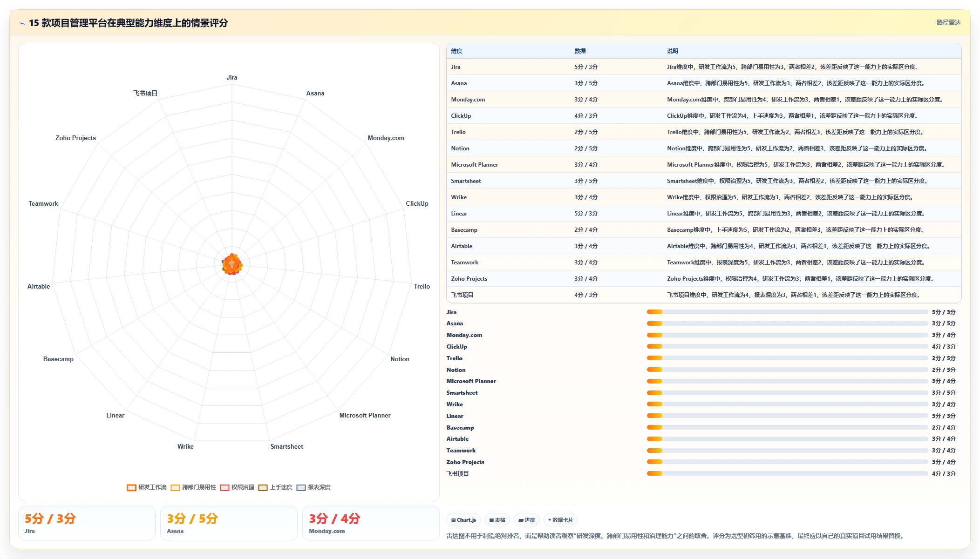Viewport: 980px width, 559px height.
Task: Click the lightning icon beside the page title
Action: 22,23
